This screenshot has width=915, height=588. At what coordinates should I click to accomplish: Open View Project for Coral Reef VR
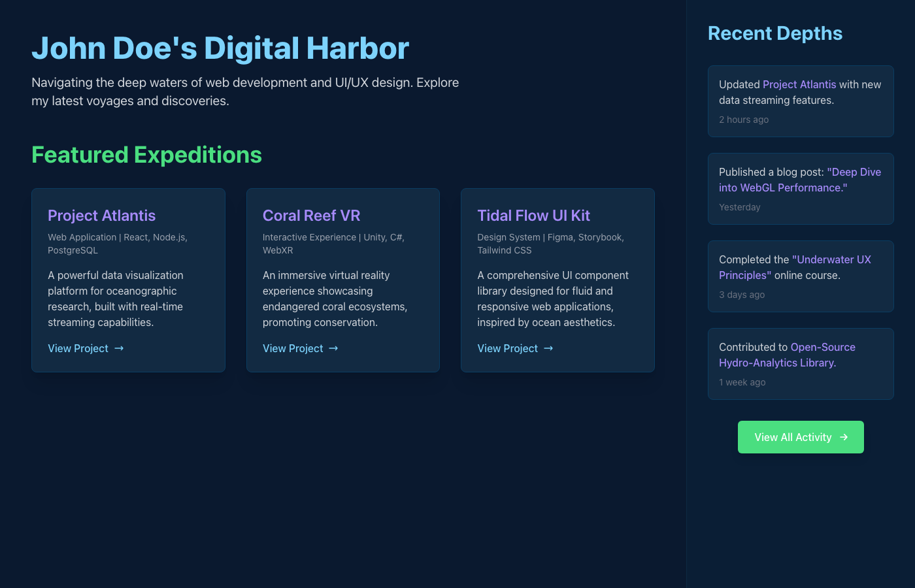(293, 348)
